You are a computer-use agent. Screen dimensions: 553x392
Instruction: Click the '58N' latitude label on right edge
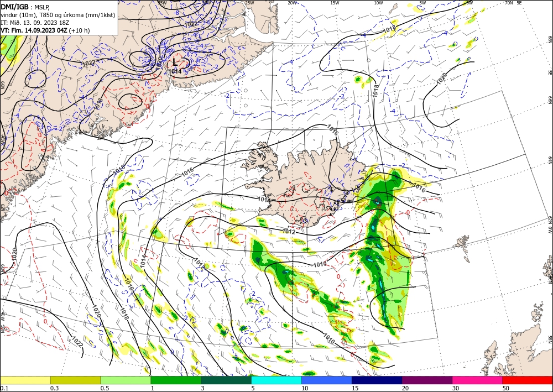(550, 339)
